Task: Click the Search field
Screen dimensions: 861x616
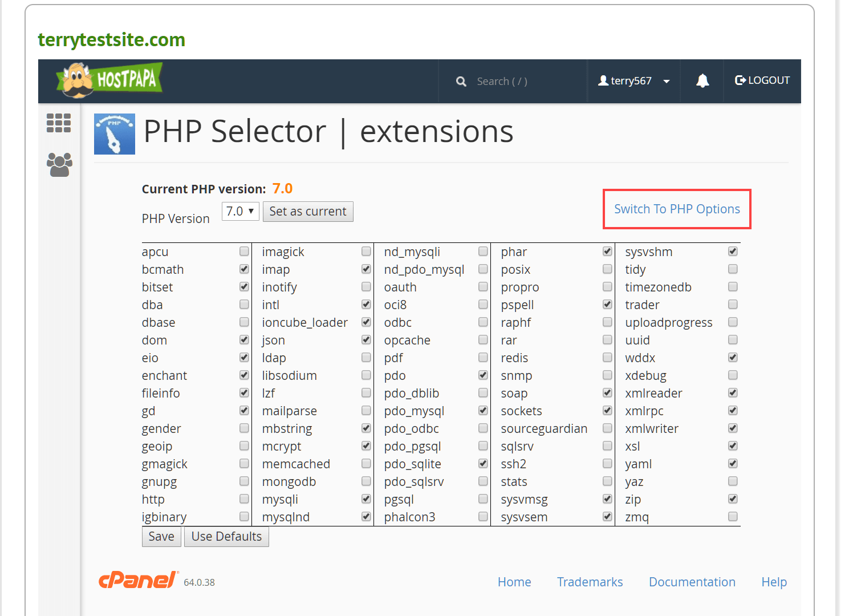Action: (502, 82)
